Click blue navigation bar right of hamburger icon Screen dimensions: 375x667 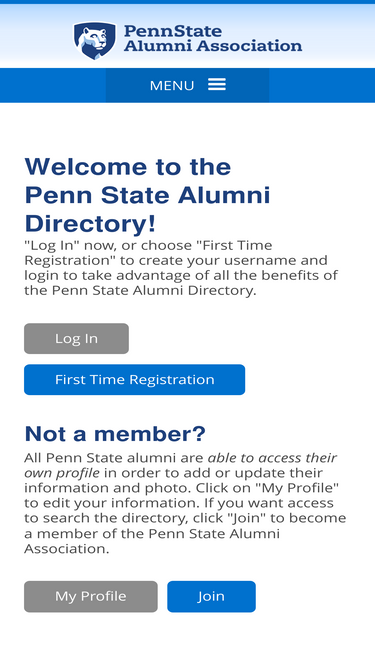pos(322,85)
